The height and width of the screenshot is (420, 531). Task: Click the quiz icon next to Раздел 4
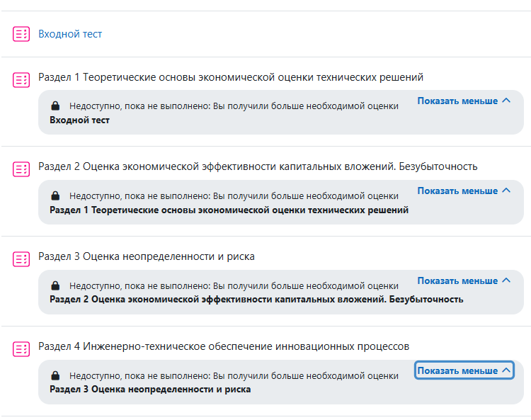21,349
